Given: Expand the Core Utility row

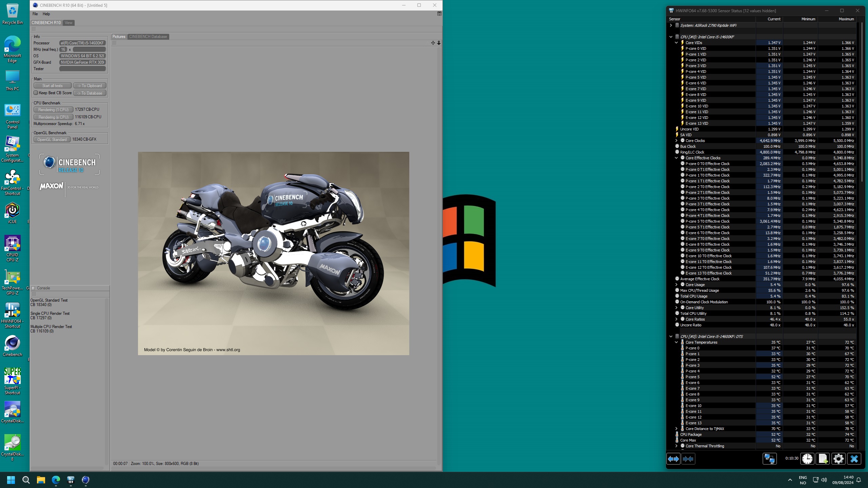Looking at the screenshot, I should (676, 308).
